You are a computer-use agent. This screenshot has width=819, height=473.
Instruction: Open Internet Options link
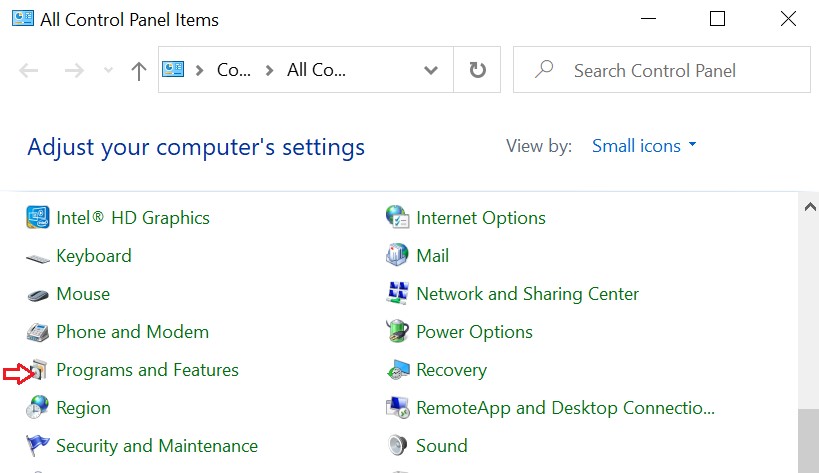point(481,218)
